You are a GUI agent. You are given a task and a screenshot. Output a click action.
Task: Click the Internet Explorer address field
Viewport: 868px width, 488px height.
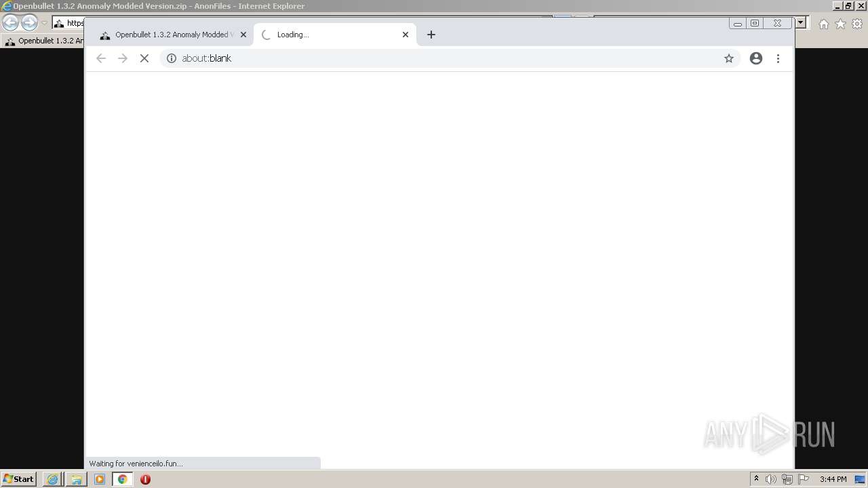coord(68,23)
